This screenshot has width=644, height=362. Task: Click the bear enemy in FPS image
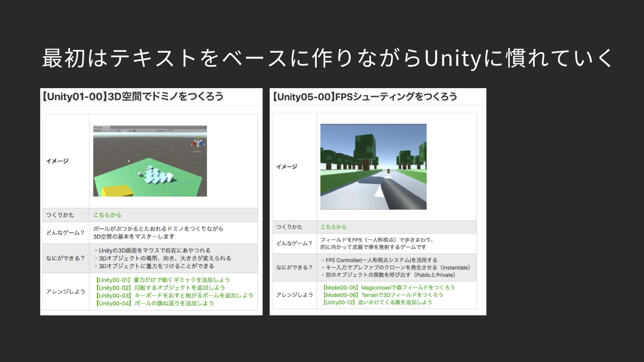pos(388,171)
